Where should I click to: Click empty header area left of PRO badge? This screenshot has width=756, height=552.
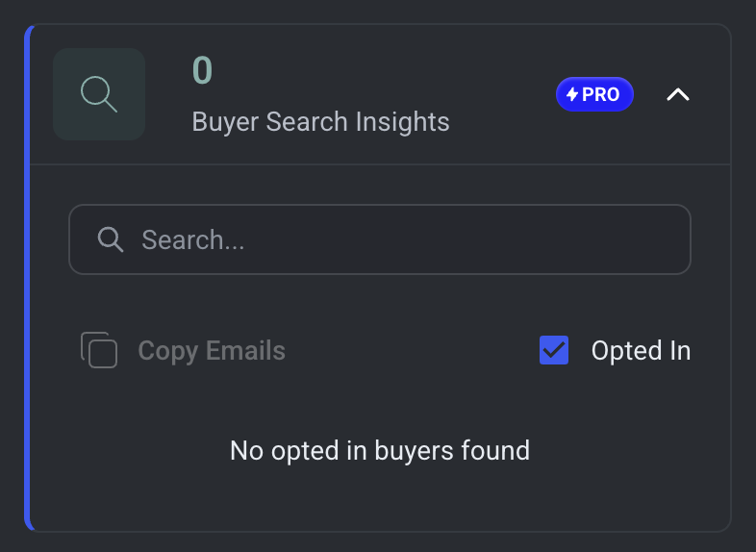[x=500, y=94]
